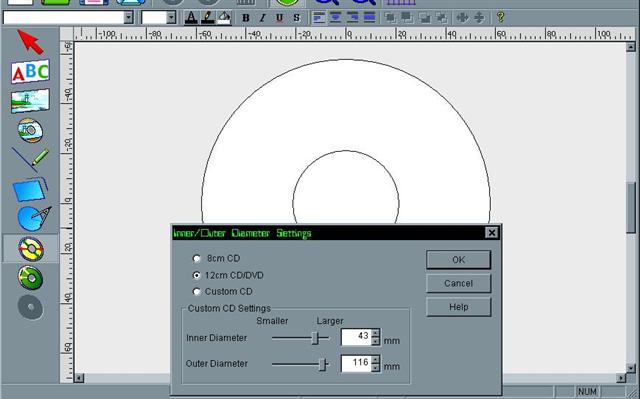Select the 8cm CD radio option
The image size is (640, 399).
coord(196,258)
